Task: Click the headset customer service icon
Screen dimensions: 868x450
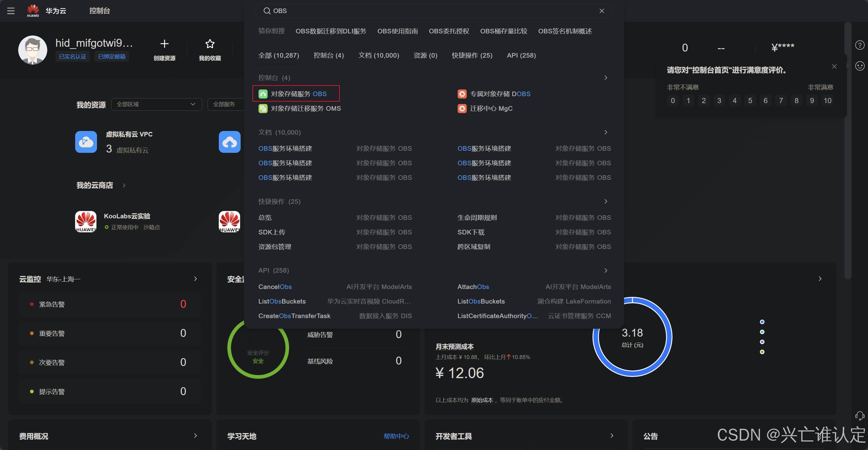Action: (860, 416)
